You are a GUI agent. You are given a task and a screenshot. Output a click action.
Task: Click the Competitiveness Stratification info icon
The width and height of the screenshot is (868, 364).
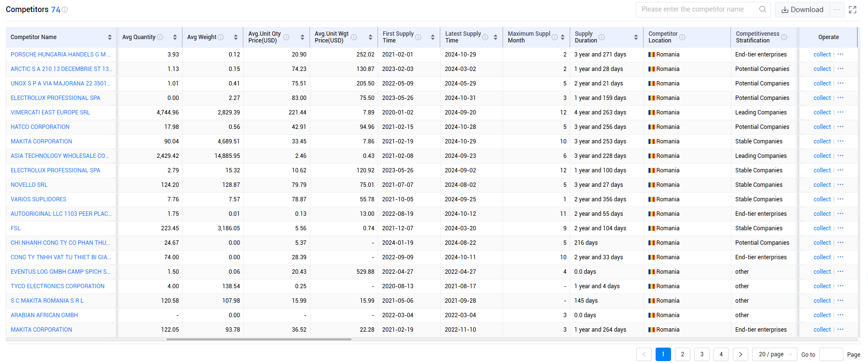(x=784, y=37)
